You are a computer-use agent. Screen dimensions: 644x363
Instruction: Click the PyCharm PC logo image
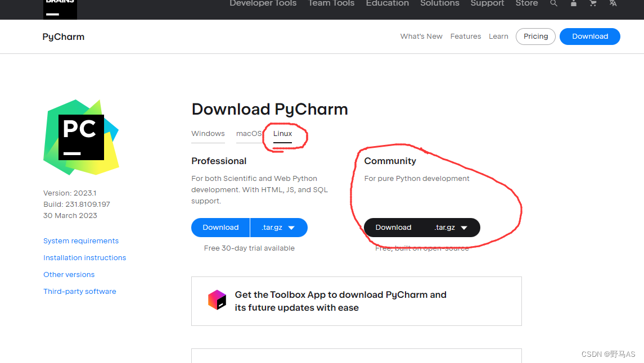click(81, 137)
